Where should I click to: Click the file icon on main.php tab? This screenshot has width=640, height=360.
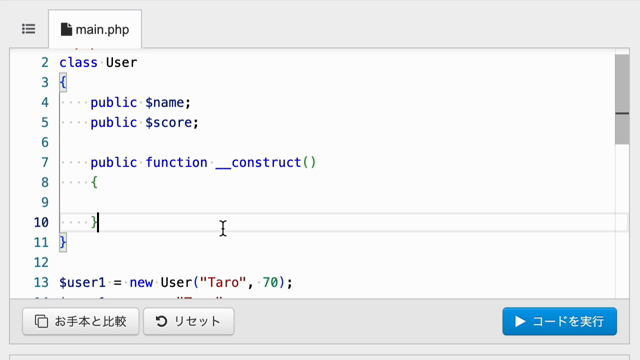point(66,29)
